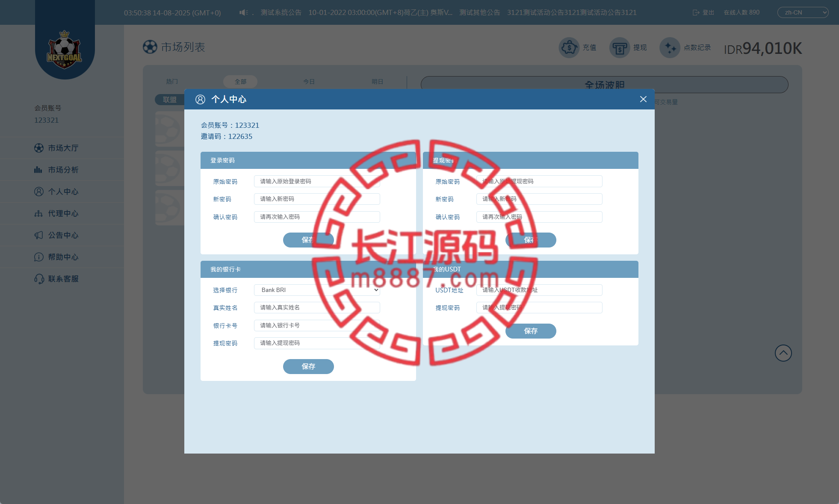Image resolution: width=839 pixels, height=504 pixels.
Task: Save the 我的USDT form
Action: pyautogui.click(x=531, y=331)
